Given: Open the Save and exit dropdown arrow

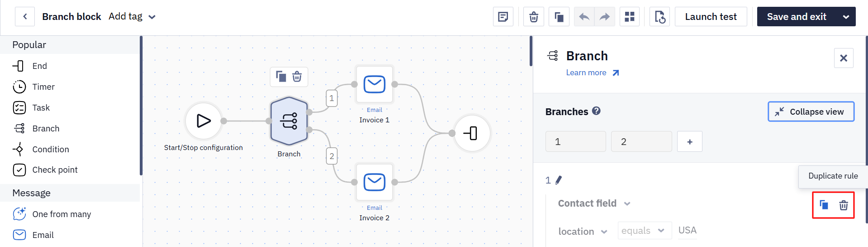Looking at the screenshot, I should pos(846,17).
